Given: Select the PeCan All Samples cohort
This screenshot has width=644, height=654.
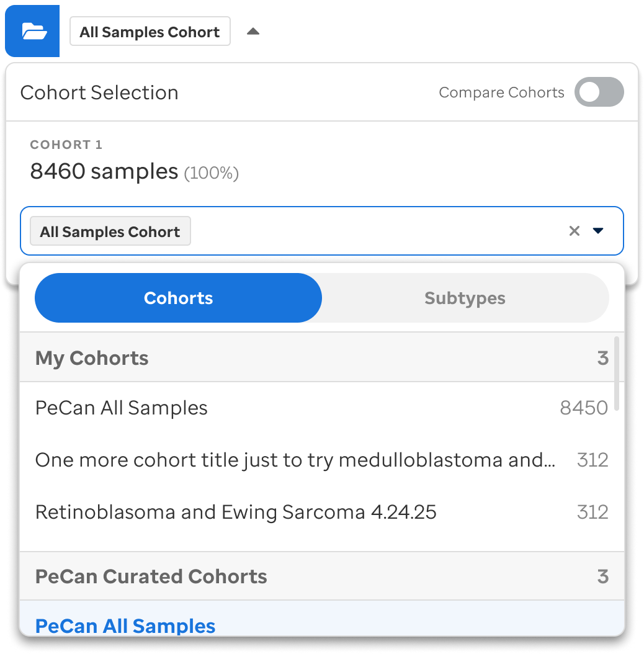Looking at the screenshot, I should 121,408.
